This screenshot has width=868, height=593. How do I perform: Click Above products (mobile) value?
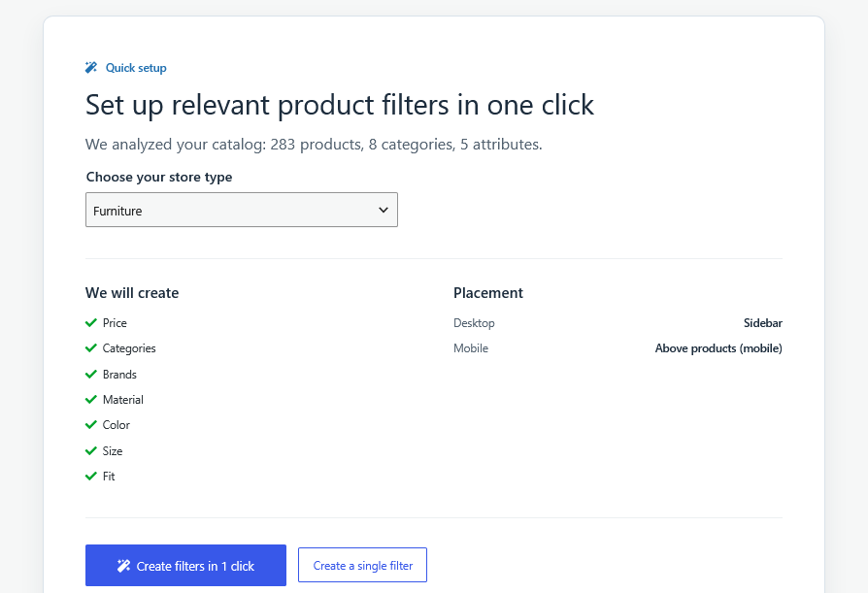[x=718, y=348]
